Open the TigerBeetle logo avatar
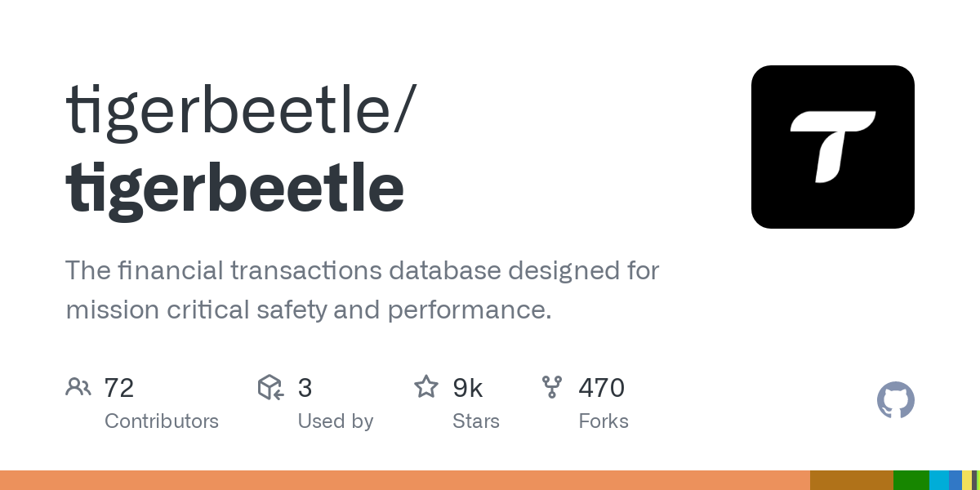This screenshot has width=980, height=490. (832, 147)
